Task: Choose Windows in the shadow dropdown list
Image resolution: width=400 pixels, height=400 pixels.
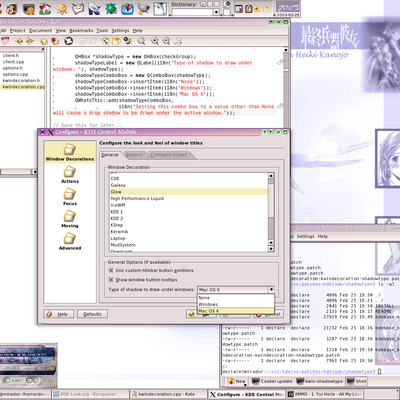Action: pos(236,304)
